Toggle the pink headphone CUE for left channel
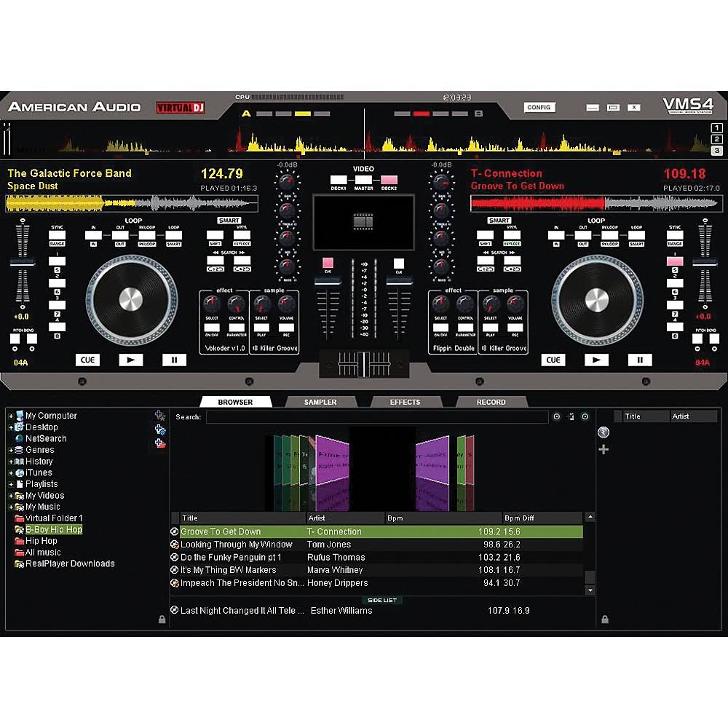The width and height of the screenshot is (728, 728). [328, 264]
